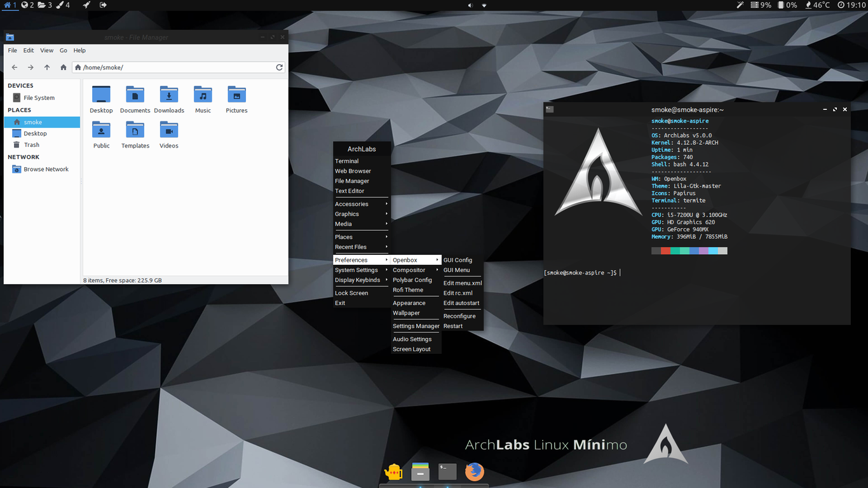868x488 pixels.
Task: Launch the yellow teapot app from dock
Action: point(393,471)
